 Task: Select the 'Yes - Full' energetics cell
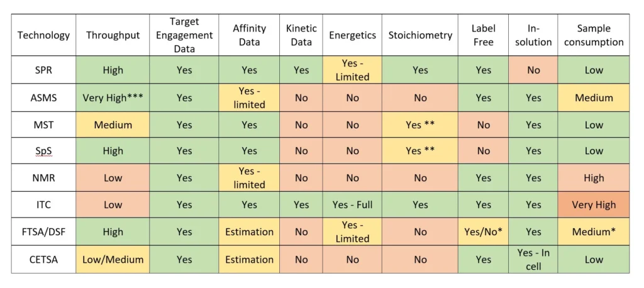(x=352, y=204)
